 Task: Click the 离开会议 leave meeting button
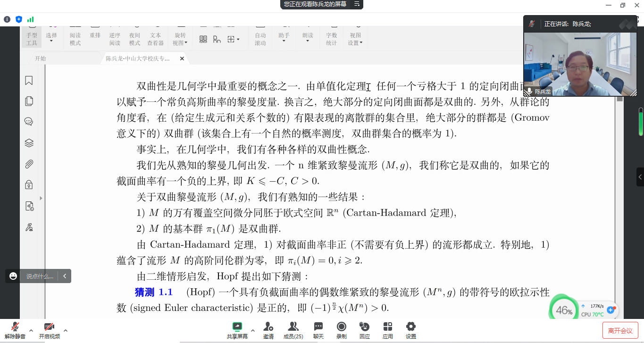pyautogui.click(x=620, y=331)
